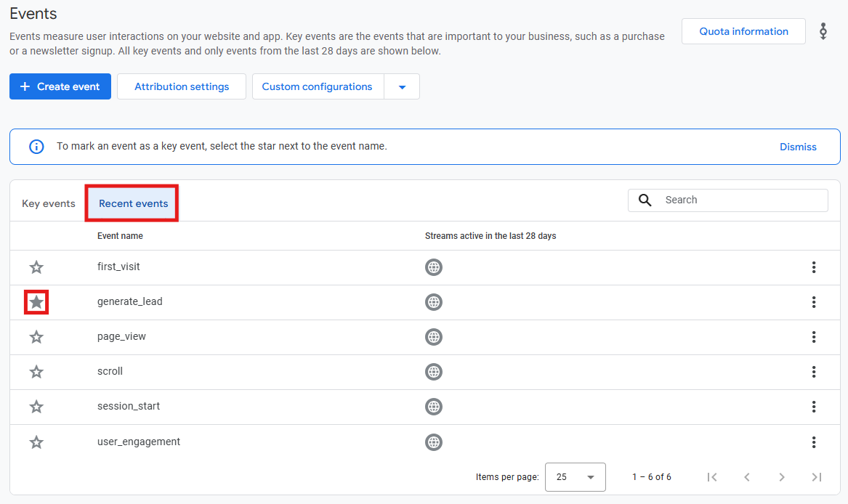The width and height of the screenshot is (848, 504).
Task: Open the Items per page dropdown
Action: tap(575, 477)
